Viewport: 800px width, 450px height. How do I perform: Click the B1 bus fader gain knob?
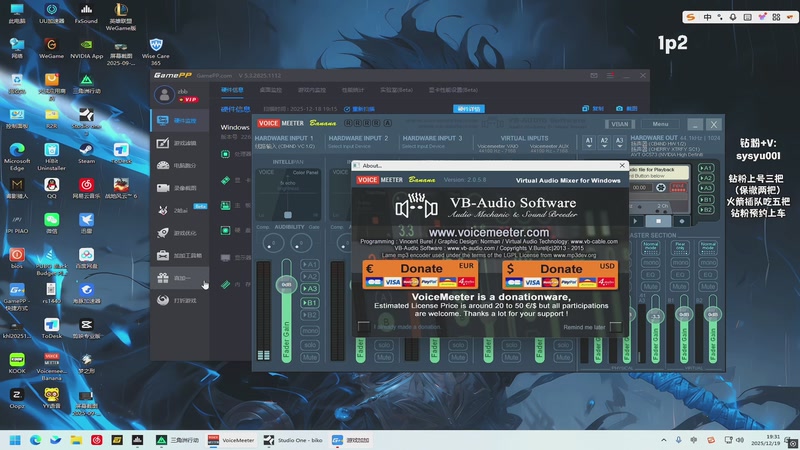(684, 314)
